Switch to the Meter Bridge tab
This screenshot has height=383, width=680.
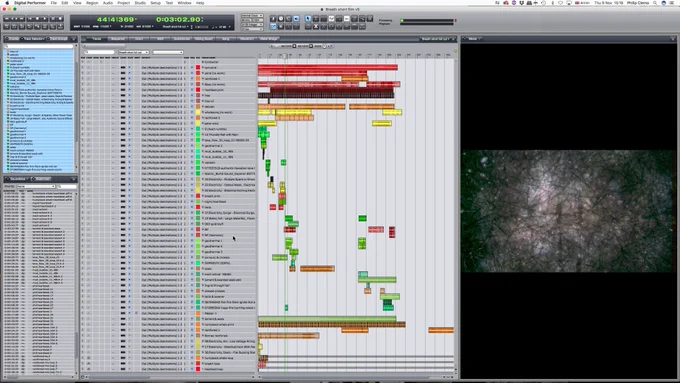click(x=269, y=39)
